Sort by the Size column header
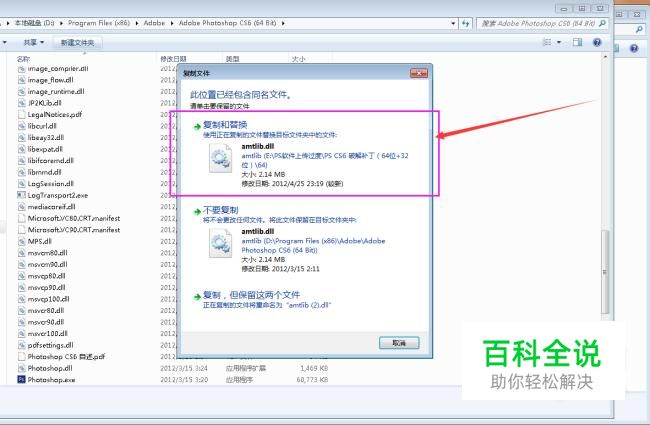Screen dimensions: 650x425 (298, 59)
